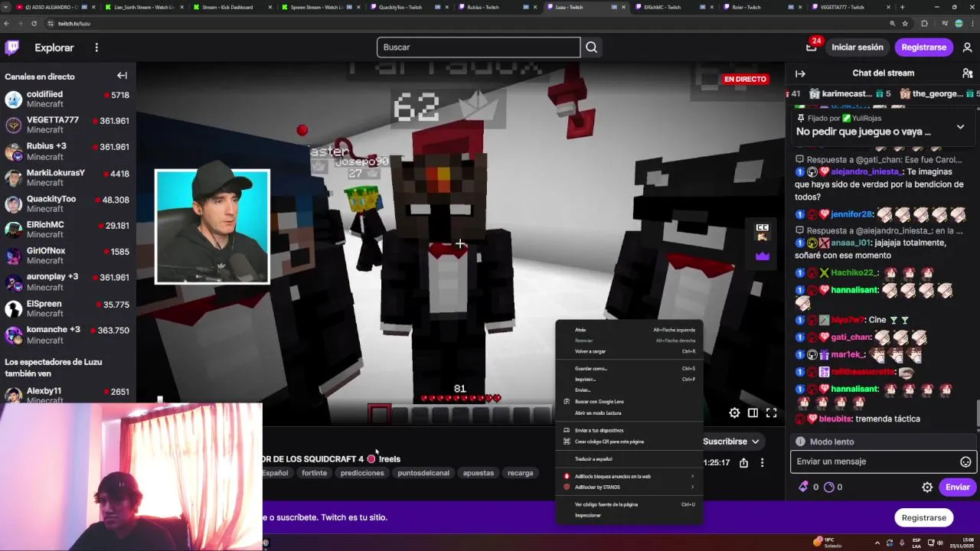Choose Guardar como... in context menu
The image size is (980, 551).
(x=629, y=368)
